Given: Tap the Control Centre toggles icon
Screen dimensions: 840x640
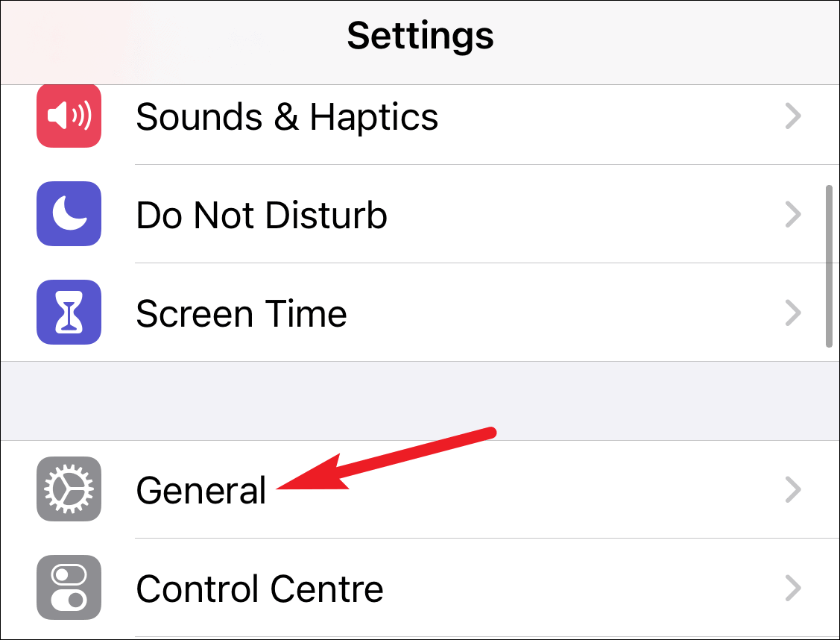Looking at the screenshot, I should click(x=69, y=588).
